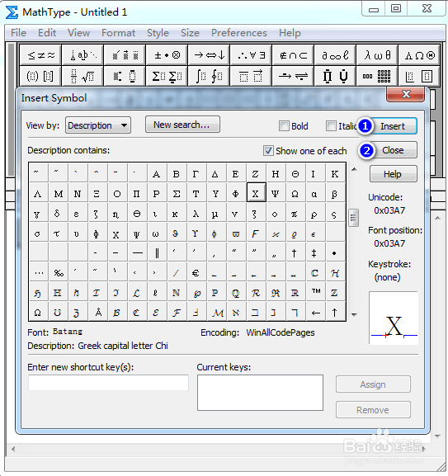Viewport: 448px width, 476px height.
Task: Open products and set theory templates palette
Action: (x=335, y=76)
